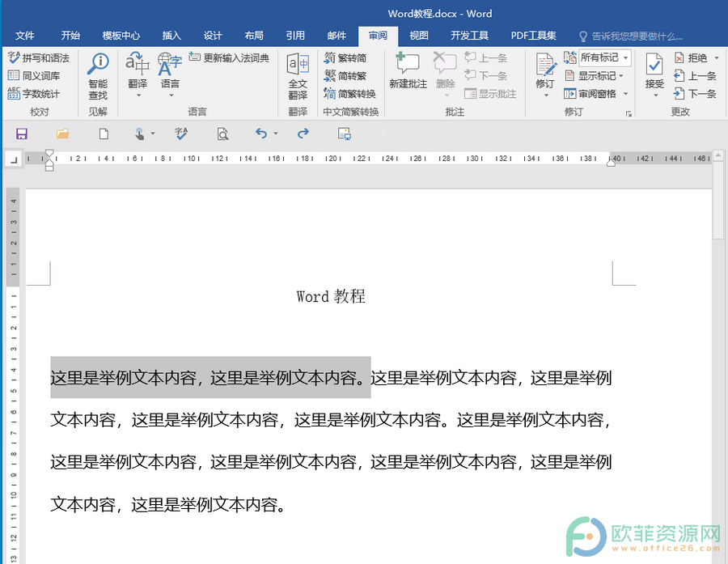This screenshot has height=564, width=728.
Task: Switch to the 邮件 tab
Action: pos(336,36)
